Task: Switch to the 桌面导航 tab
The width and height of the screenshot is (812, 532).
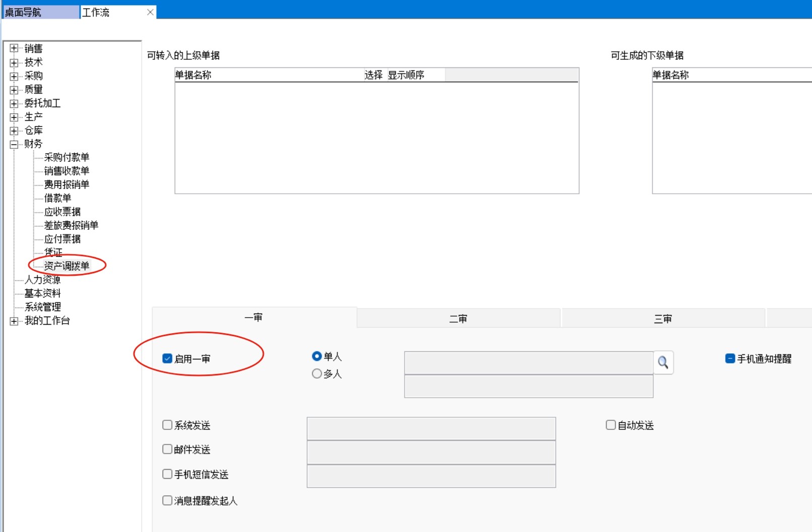Action: click(40, 12)
